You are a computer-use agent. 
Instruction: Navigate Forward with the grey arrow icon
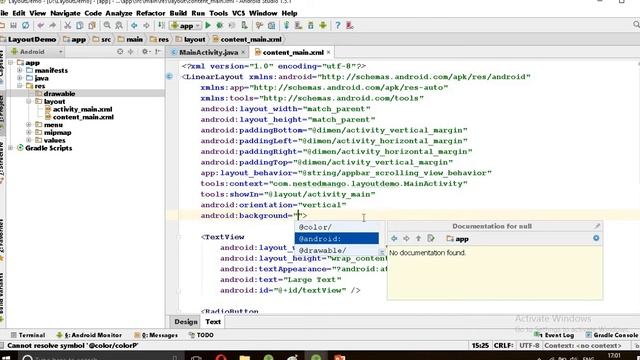146,26
